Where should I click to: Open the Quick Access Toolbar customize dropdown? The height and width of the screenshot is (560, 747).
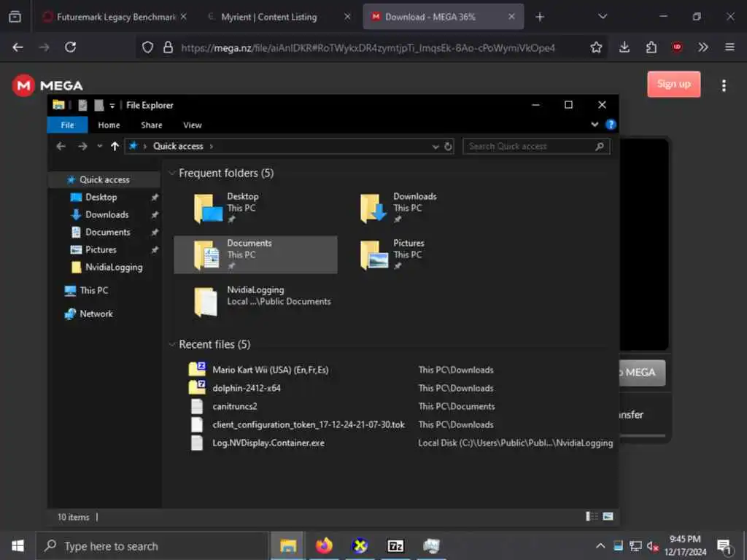(112, 106)
